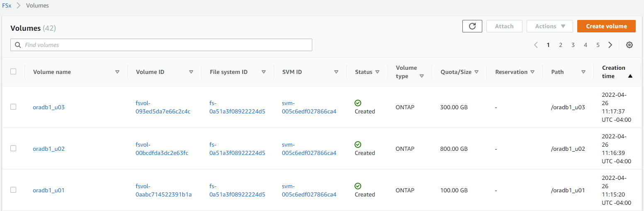This screenshot has height=211, width=644.
Task: Tick checkbox for oradb1_u02 row
Action: click(13, 148)
